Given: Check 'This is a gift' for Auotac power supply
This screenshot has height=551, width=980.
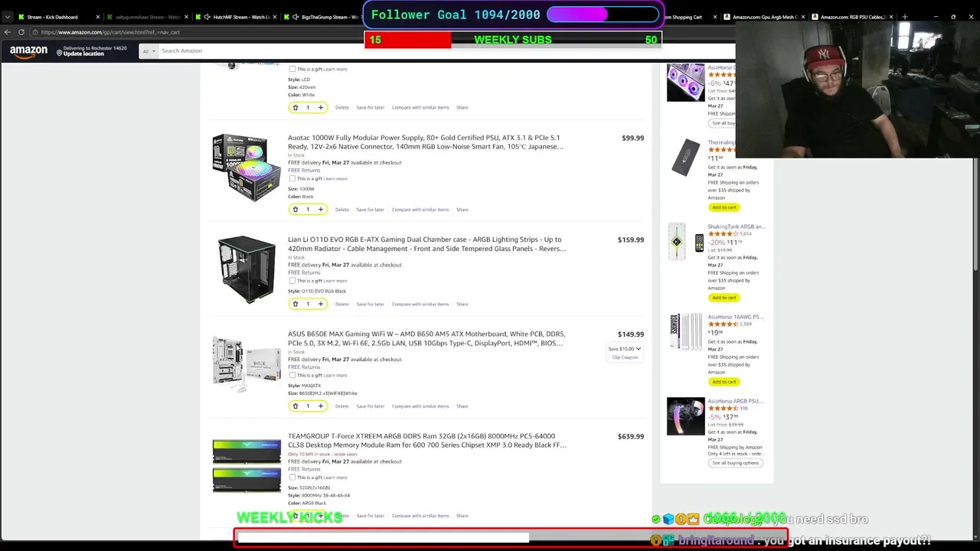Looking at the screenshot, I should pos(292,179).
